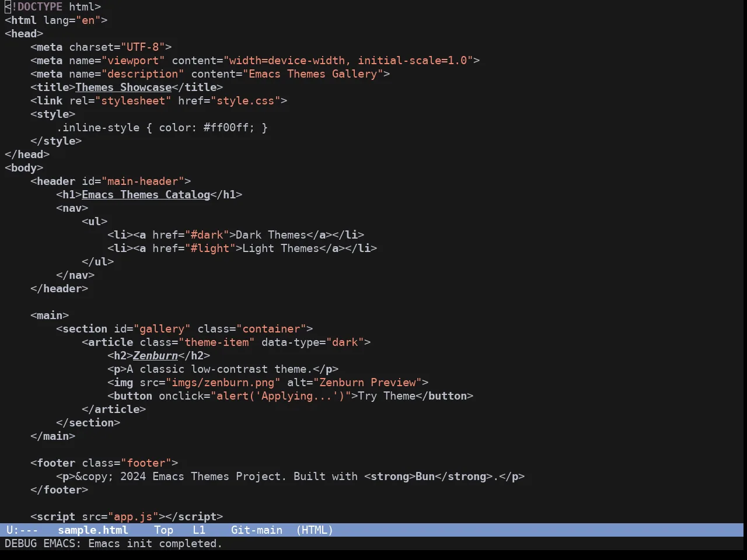This screenshot has width=747, height=560.
Task: Click the "main-header" id string
Action: tap(142, 181)
